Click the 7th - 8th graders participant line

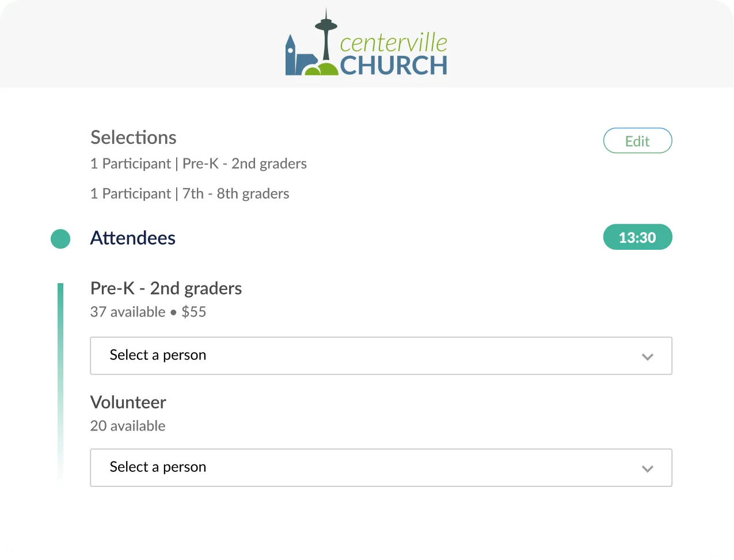click(189, 193)
